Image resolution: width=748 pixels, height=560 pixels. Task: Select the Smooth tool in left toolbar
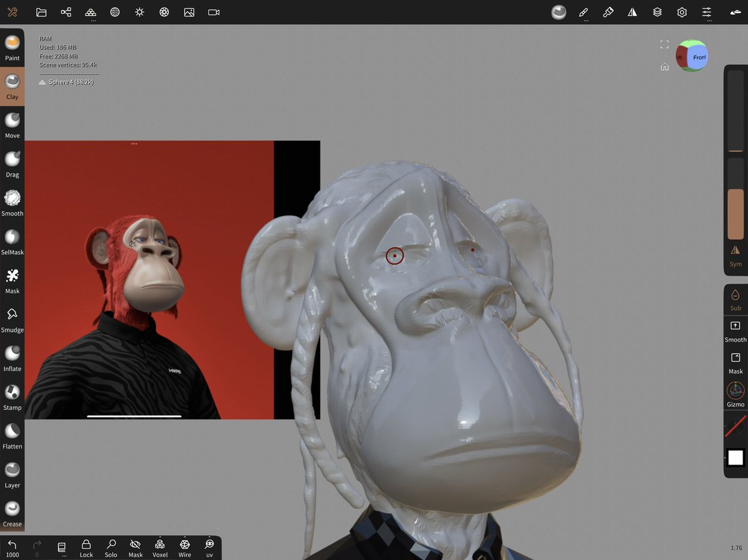tap(12, 203)
